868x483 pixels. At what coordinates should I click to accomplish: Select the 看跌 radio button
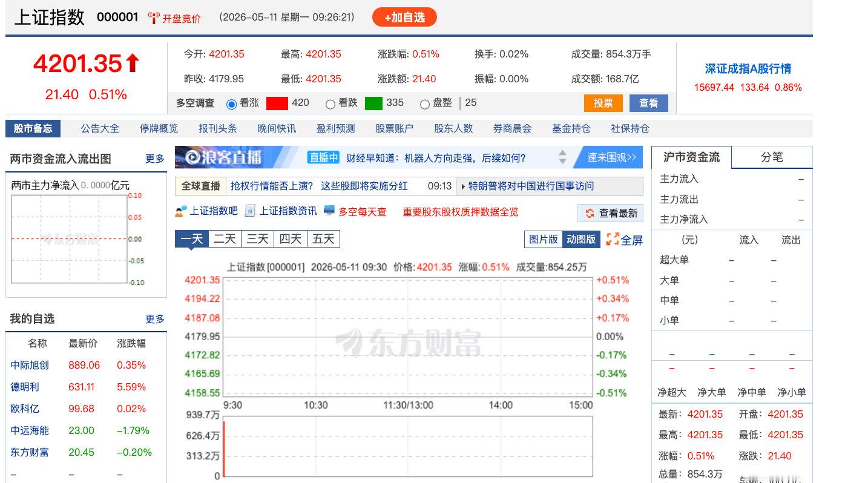[330, 103]
